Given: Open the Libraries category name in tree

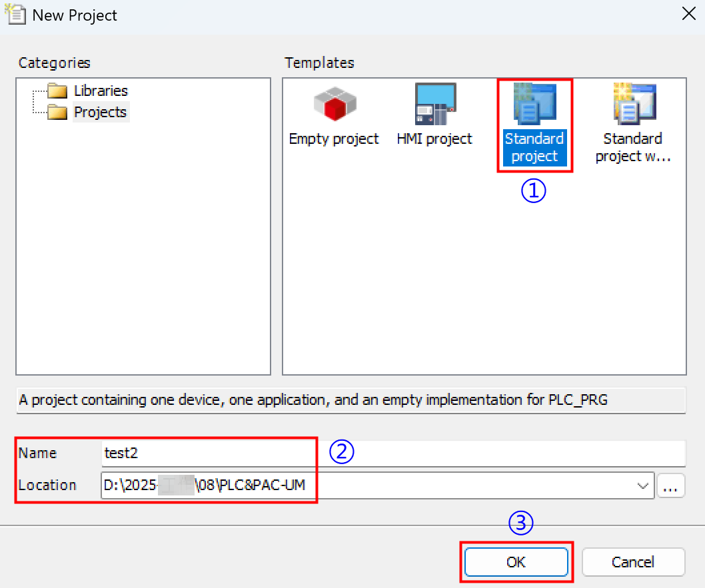Looking at the screenshot, I should [101, 91].
